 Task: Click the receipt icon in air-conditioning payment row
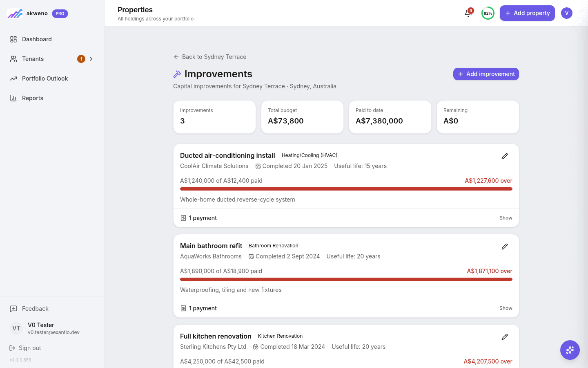click(x=183, y=218)
